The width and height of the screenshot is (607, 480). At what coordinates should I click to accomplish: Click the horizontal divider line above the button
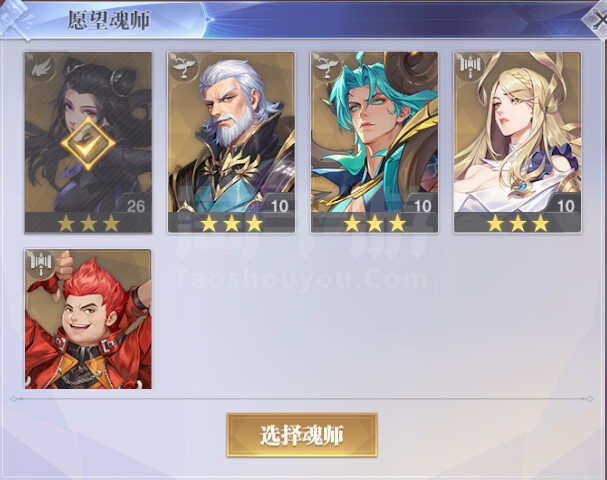coord(302,398)
